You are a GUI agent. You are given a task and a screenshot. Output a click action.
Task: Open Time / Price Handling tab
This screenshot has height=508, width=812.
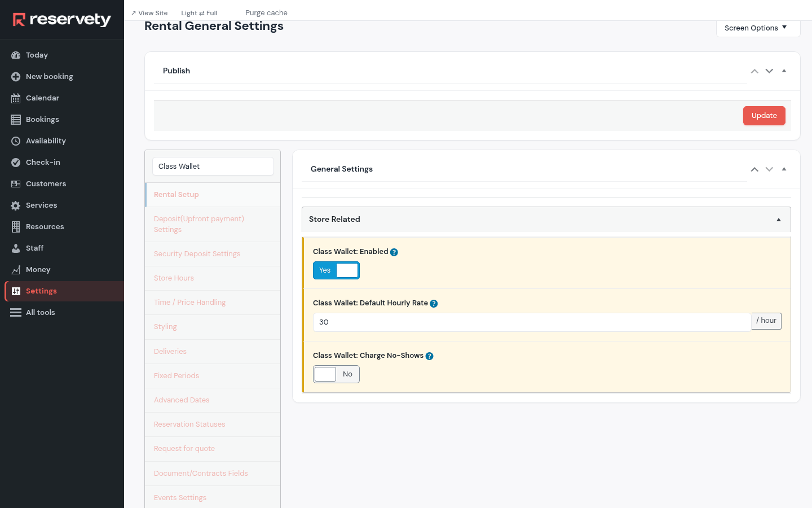click(213, 303)
